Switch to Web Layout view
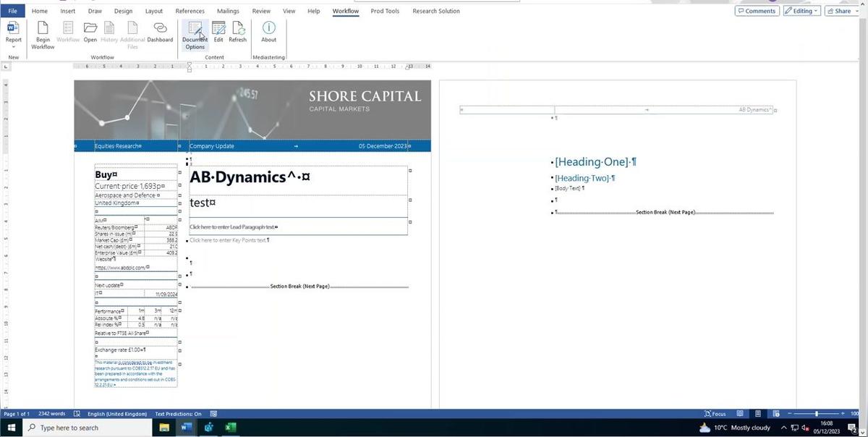This screenshot has height=437, width=868. [775, 414]
